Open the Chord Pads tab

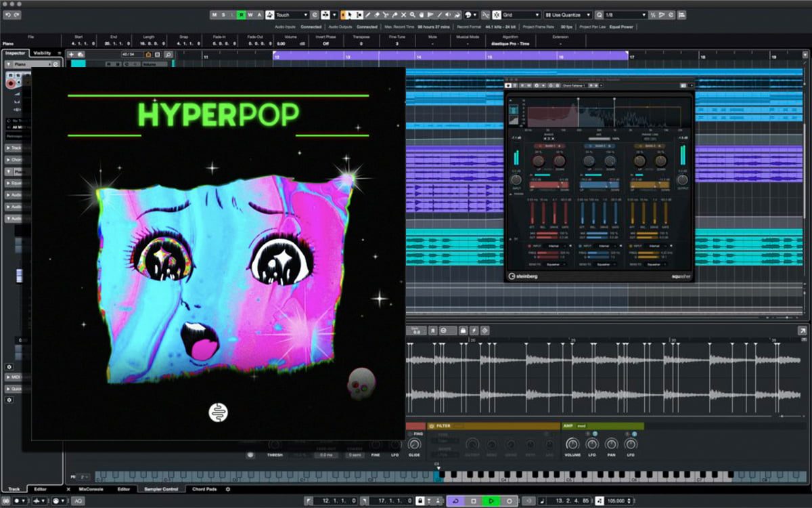point(204,489)
